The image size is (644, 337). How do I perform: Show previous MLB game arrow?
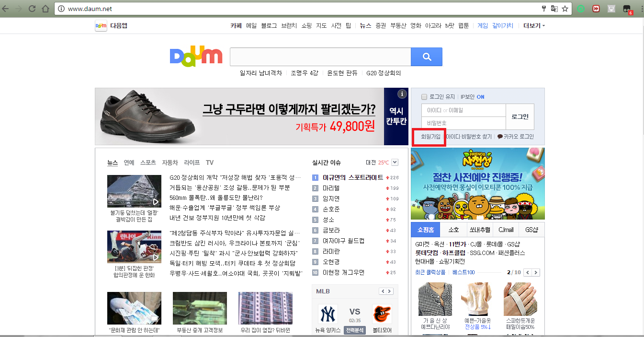click(x=382, y=291)
